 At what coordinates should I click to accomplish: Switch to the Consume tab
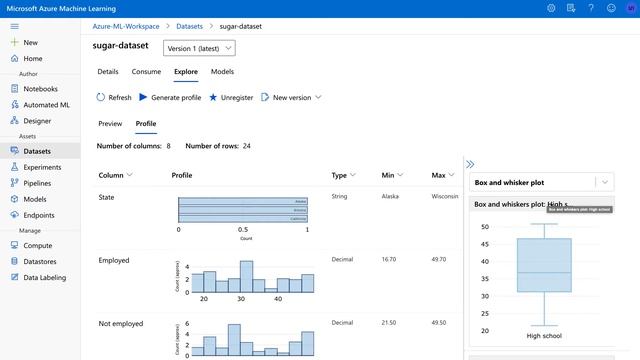[x=146, y=71]
